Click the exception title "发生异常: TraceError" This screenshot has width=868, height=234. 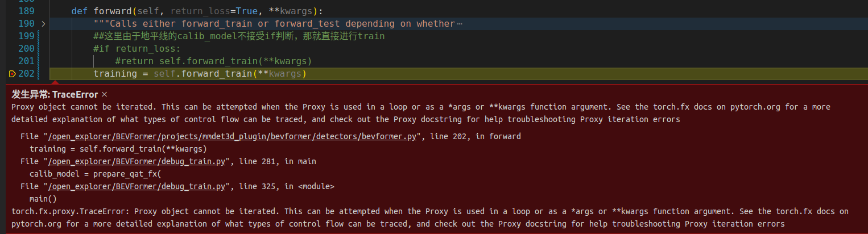(x=55, y=94)
